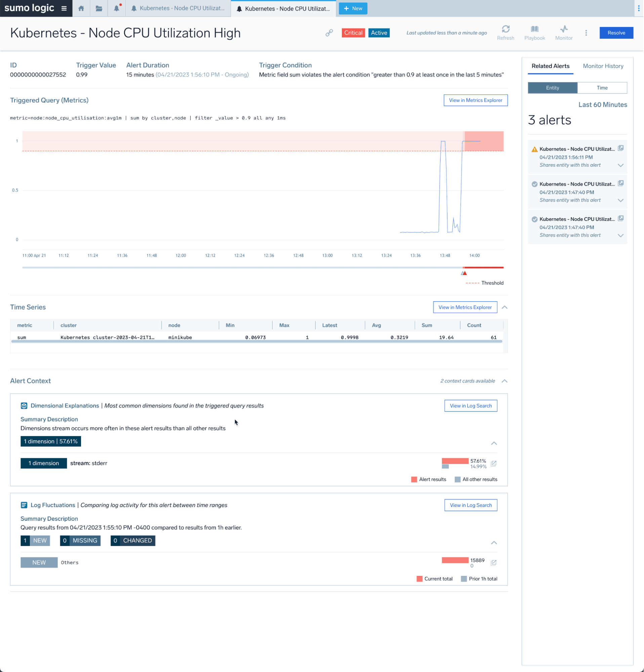
Task: Open the Monitor for this alert
Action: tap(564, 33)
